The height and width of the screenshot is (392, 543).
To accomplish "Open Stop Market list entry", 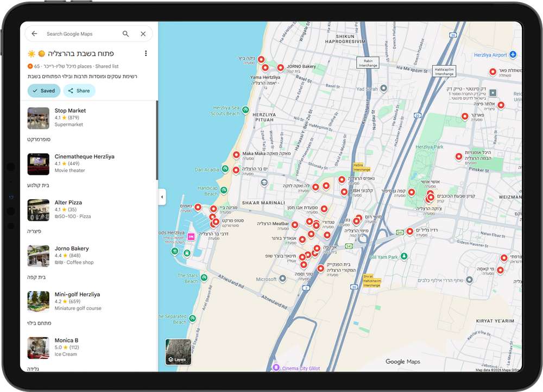I will coord(70,111).
